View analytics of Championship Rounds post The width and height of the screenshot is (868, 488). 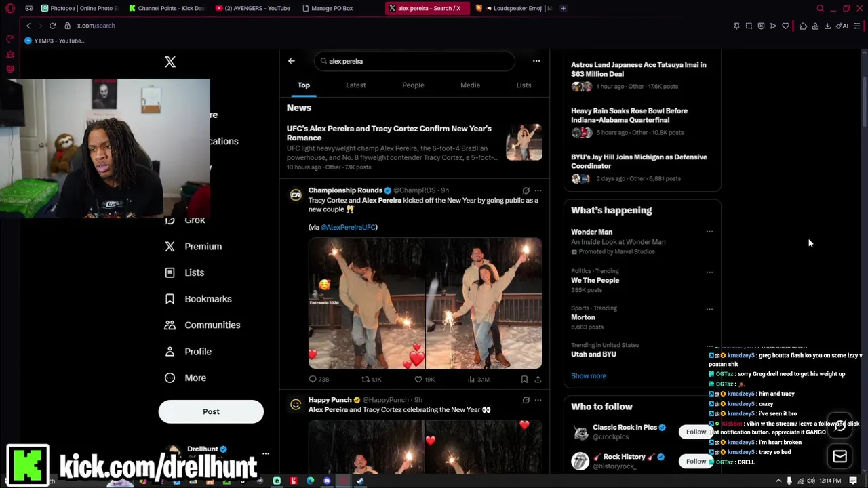point(478,380)
